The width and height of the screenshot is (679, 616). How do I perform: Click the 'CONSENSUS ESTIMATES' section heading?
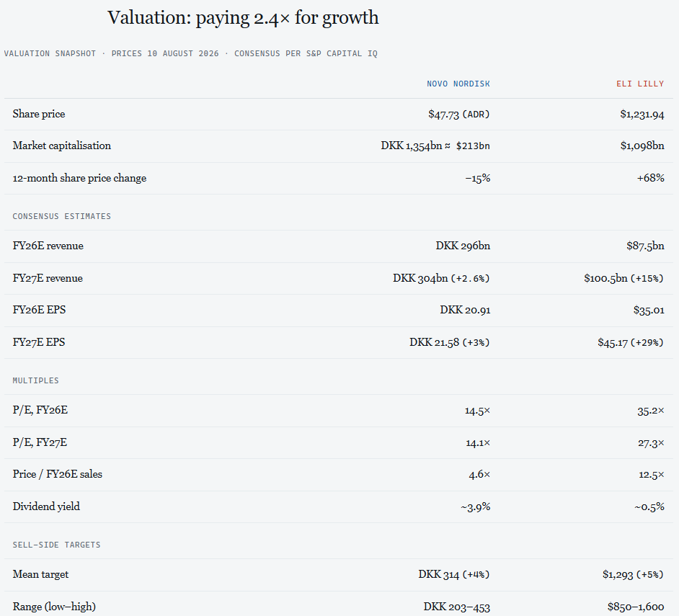pyautogui.click(x=62, y=216)
